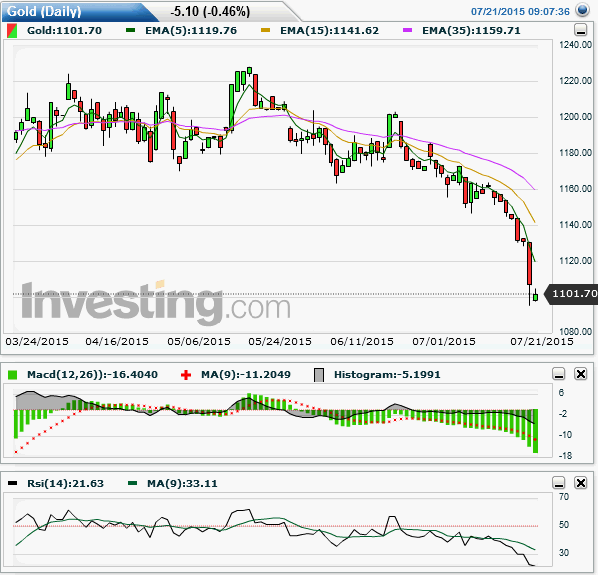Click the Investing.com watermark logo

pos(156,303)
